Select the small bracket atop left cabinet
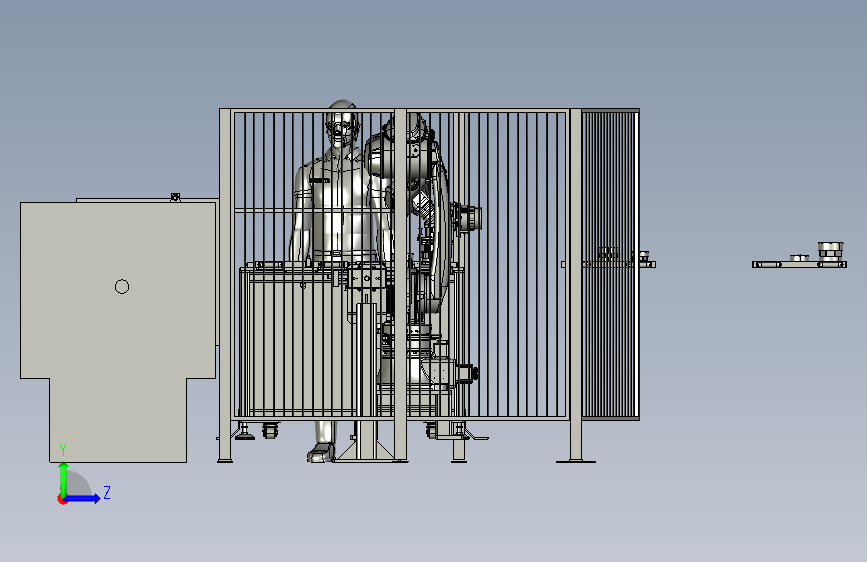 [175, 197]
